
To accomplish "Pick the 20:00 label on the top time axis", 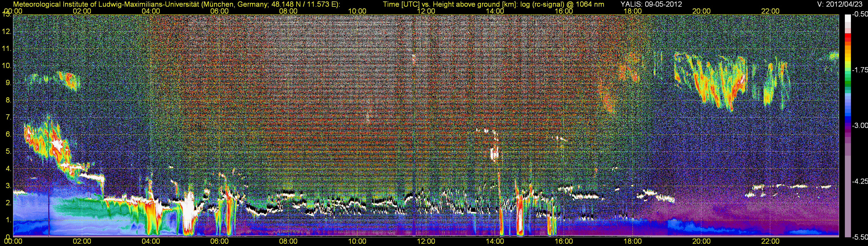I will (x=702, y=11).
